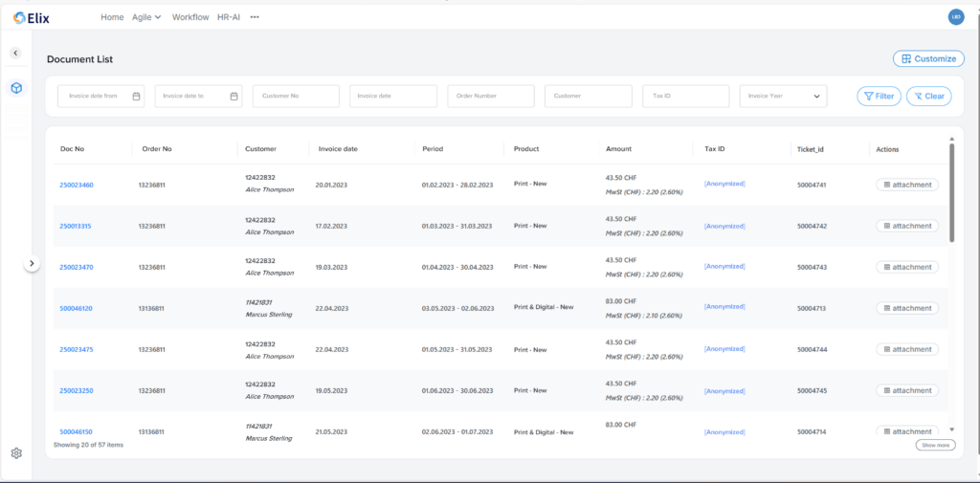Viewport: 980px width, 483px height.
Task: Expand the Agile menu dropdown
Action: 146,17
